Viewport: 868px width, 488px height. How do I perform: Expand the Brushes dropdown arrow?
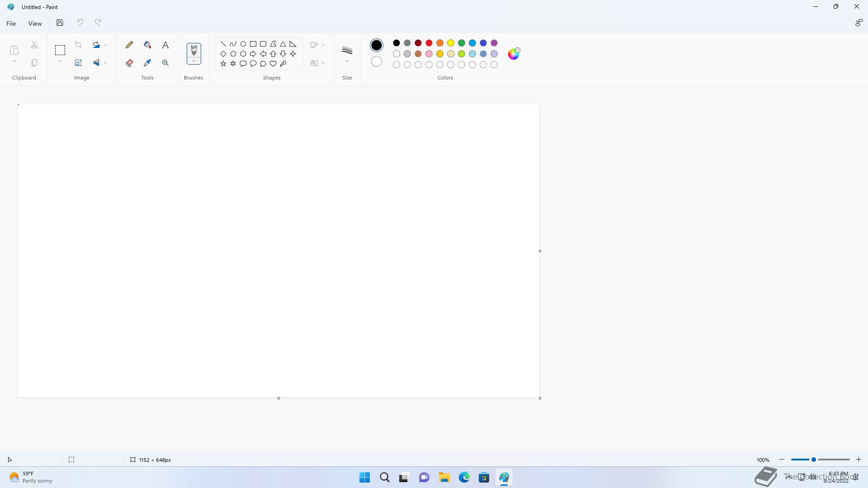193,61
